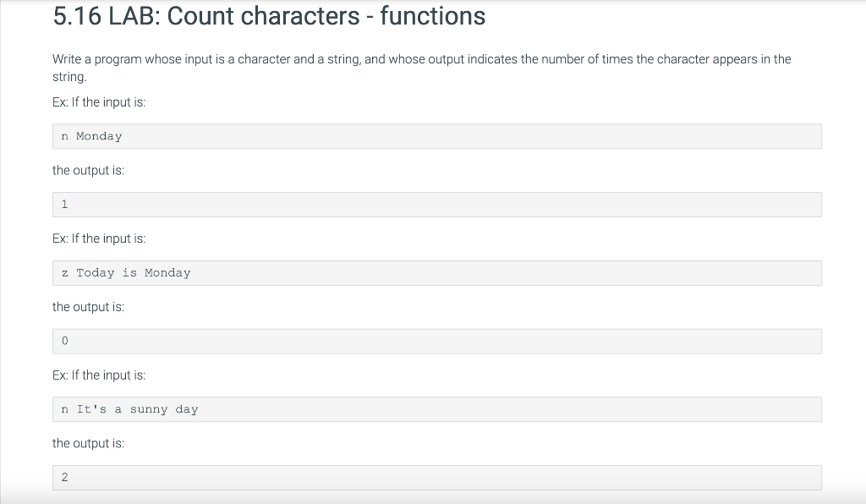
Task: Click the word "functions" in the heading
Action: (432, 16)
